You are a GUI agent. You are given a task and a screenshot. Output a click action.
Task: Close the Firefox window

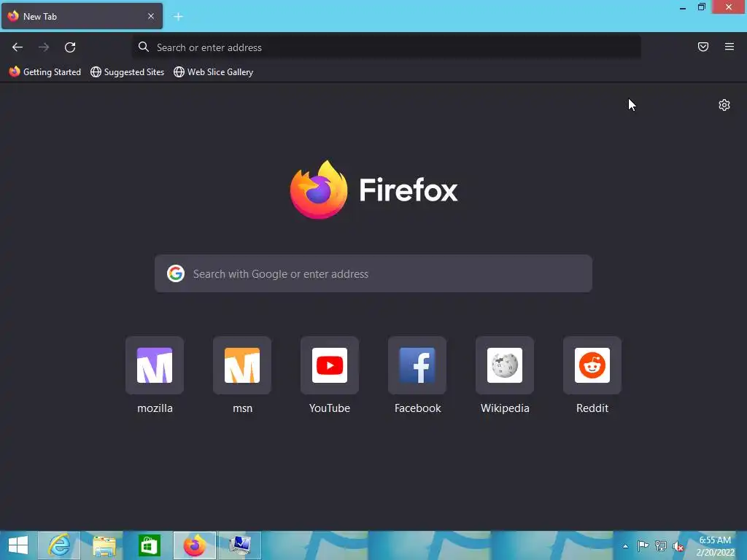point(729,7)
